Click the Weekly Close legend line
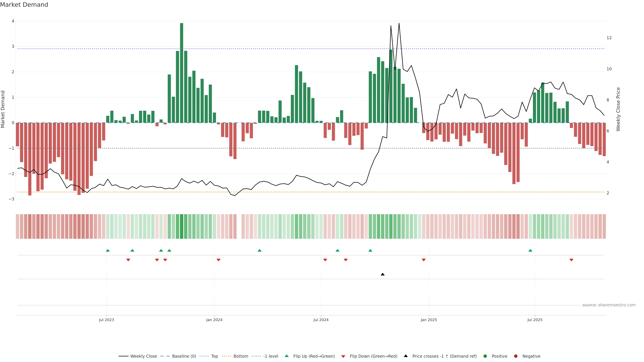The image size is (644, 362). (123, 356)
